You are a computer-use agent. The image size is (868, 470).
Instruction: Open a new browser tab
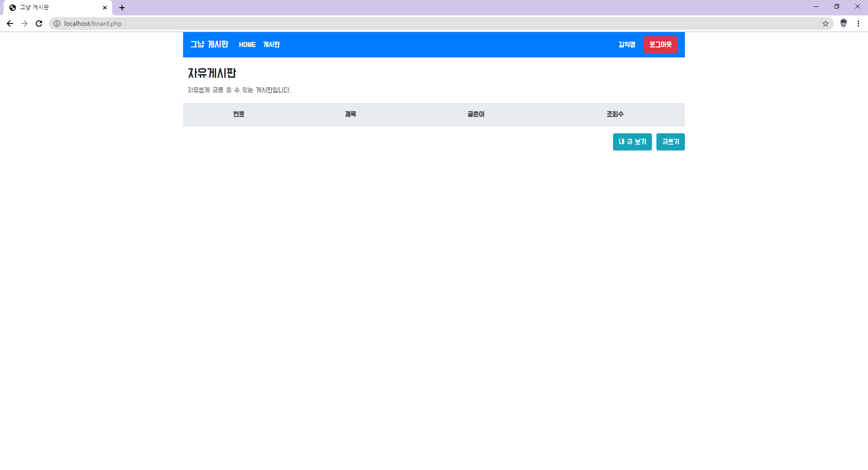(x=122, y=7)
